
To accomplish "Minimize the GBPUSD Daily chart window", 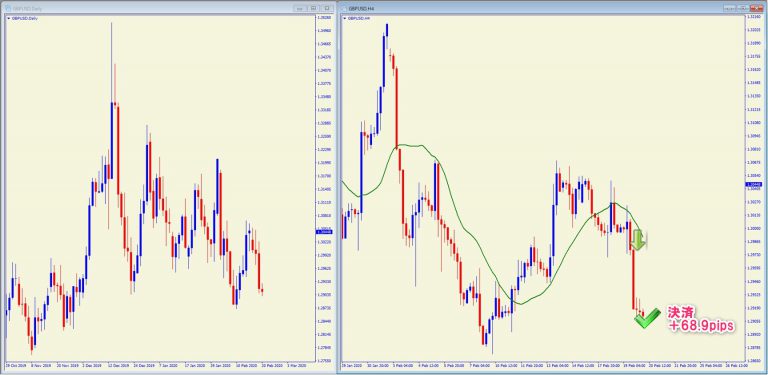I will point(300,8).
